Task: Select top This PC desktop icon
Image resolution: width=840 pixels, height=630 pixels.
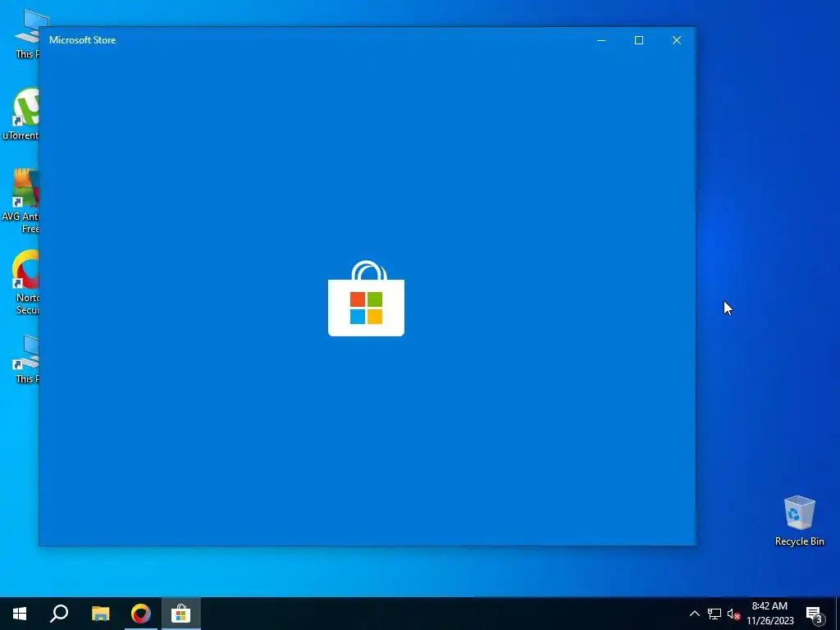Action: tap(25, 34)
